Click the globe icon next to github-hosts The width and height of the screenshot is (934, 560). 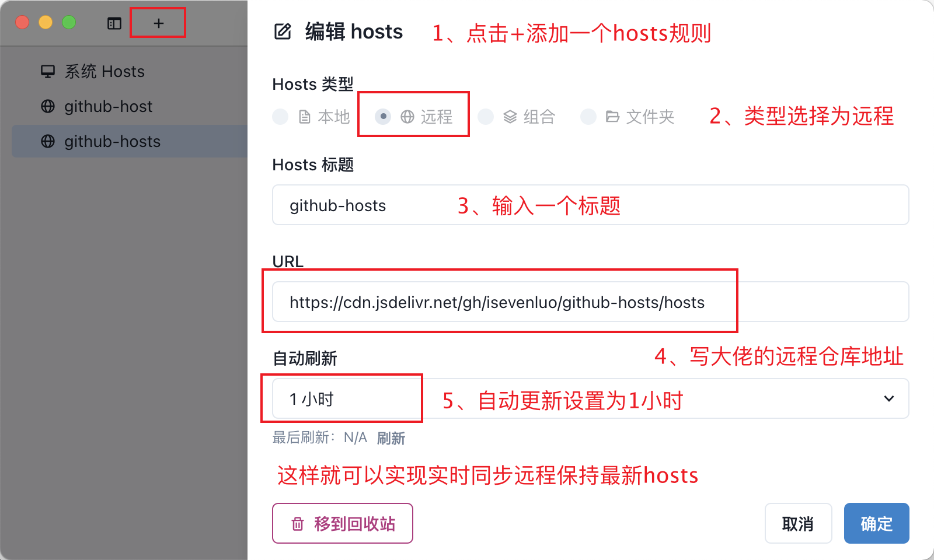48,141
